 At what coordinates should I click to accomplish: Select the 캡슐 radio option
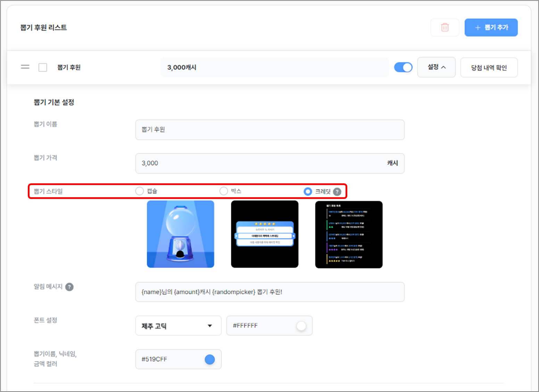[140, 191]
